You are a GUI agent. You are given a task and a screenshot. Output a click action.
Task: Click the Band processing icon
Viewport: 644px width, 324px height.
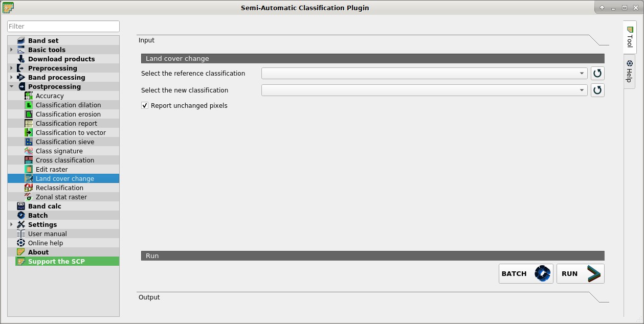pos(21,77)
